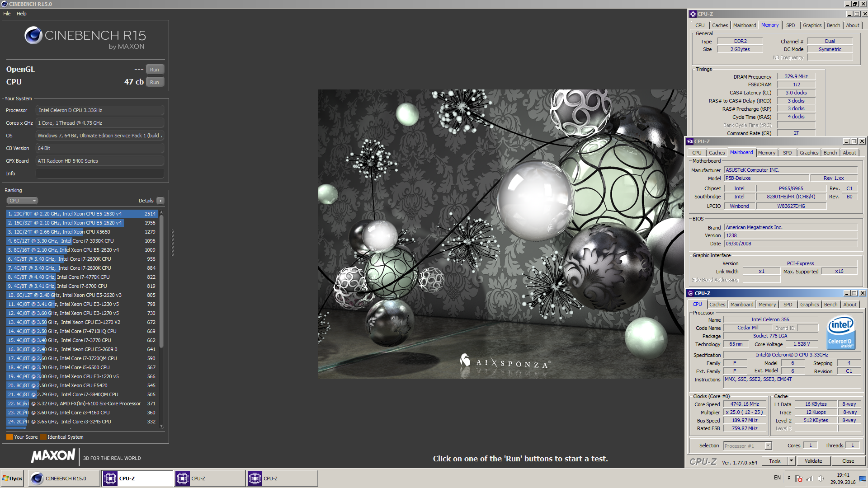
Task: Open Mainboard tab in bottom CPU-Z window
Action: pos(742,305)
